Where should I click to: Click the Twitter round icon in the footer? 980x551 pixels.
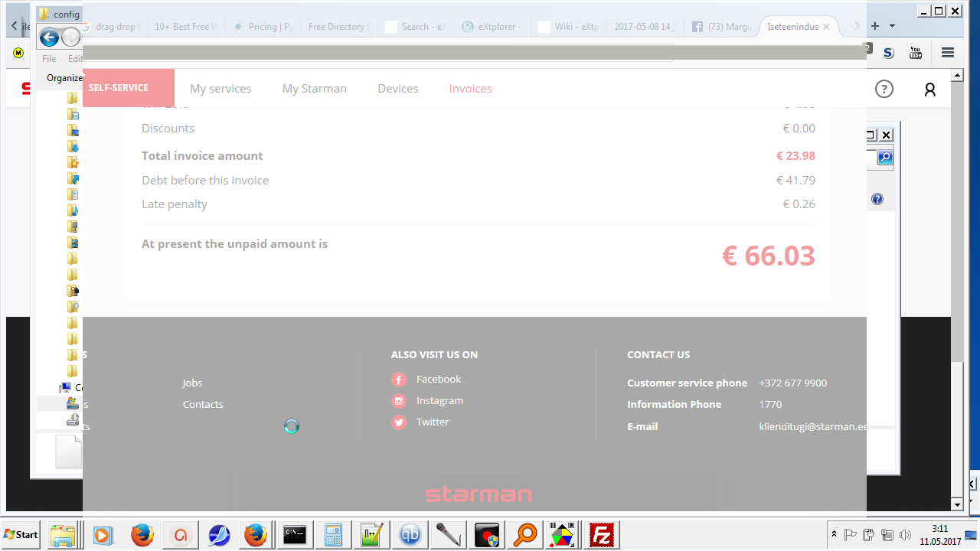[399, 422]
